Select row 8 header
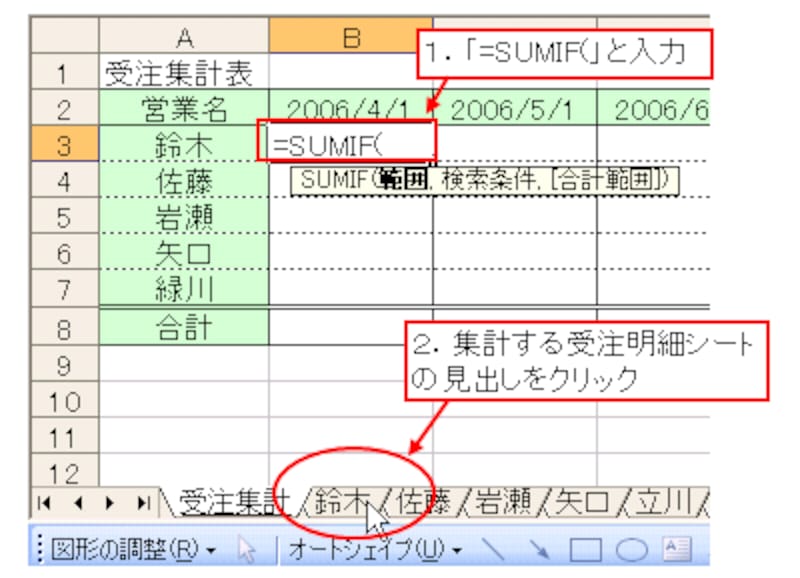The height and width of the screenshot is (578, 800). coord(64,328)
